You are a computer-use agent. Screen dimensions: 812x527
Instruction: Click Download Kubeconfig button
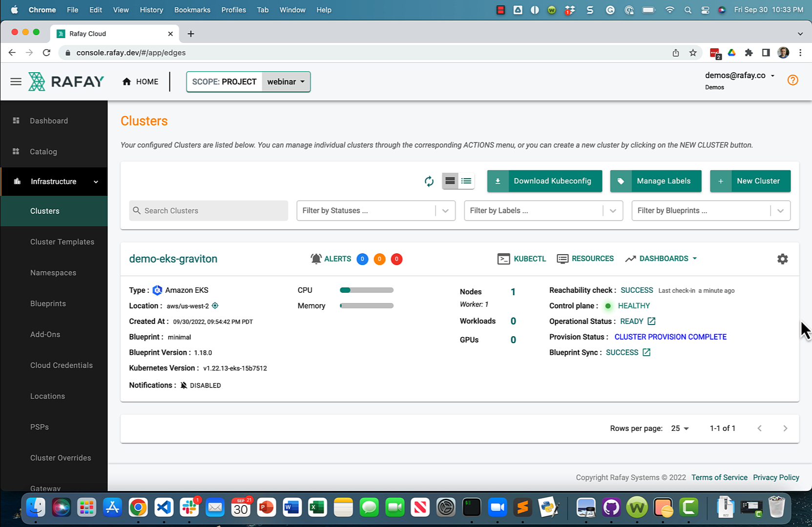pos(544,181)
